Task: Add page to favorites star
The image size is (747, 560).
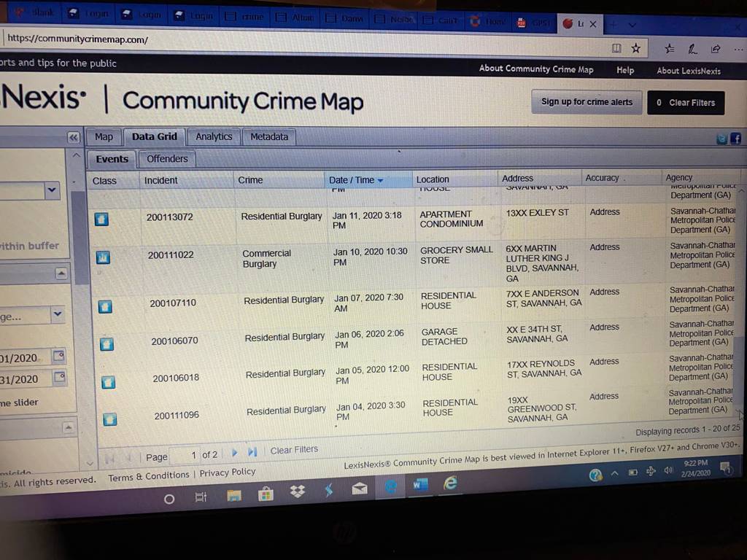Action: tap(635, 48)
